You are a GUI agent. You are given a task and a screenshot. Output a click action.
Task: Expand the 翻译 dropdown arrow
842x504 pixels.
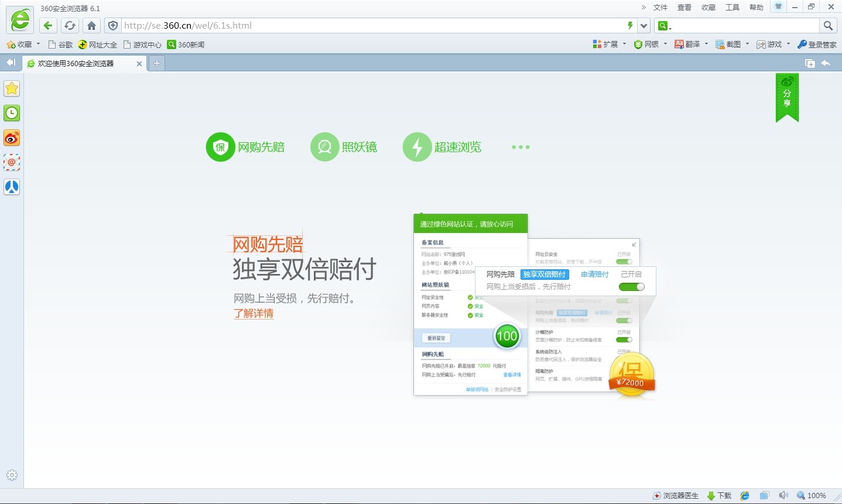click(706, 44)
